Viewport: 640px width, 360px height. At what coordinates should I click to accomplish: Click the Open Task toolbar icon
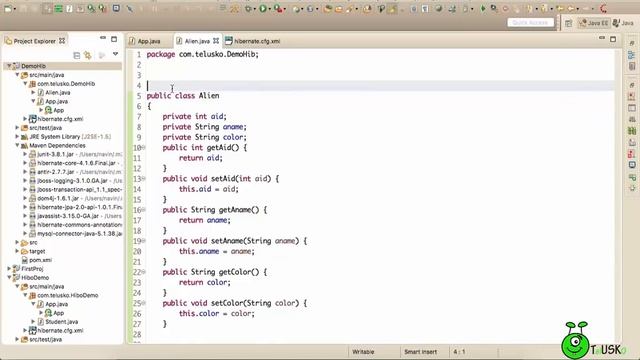point(338,9)
